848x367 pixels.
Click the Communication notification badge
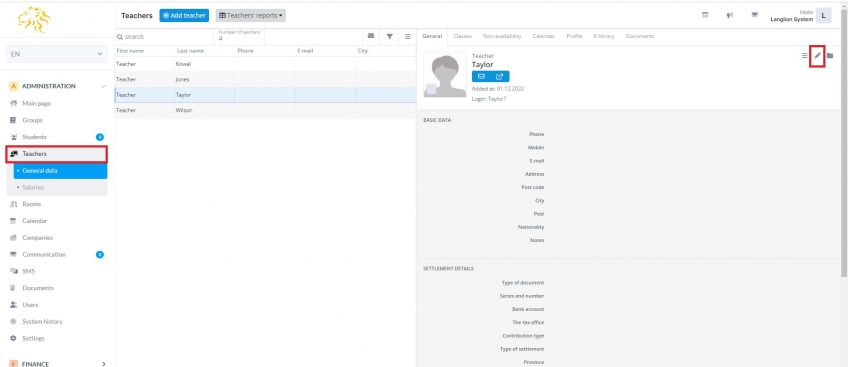(x=100, y=255)
